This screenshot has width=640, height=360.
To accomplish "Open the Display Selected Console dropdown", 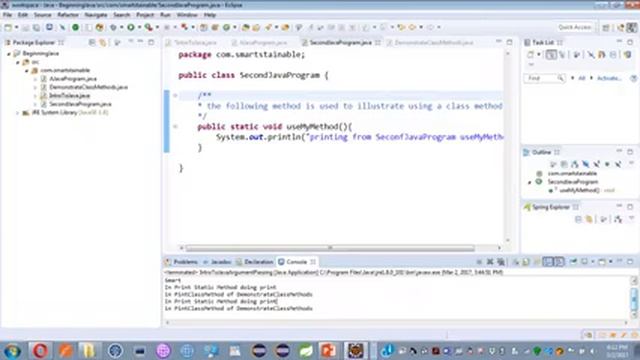I will pyautogui.click(x=592, y=262).
